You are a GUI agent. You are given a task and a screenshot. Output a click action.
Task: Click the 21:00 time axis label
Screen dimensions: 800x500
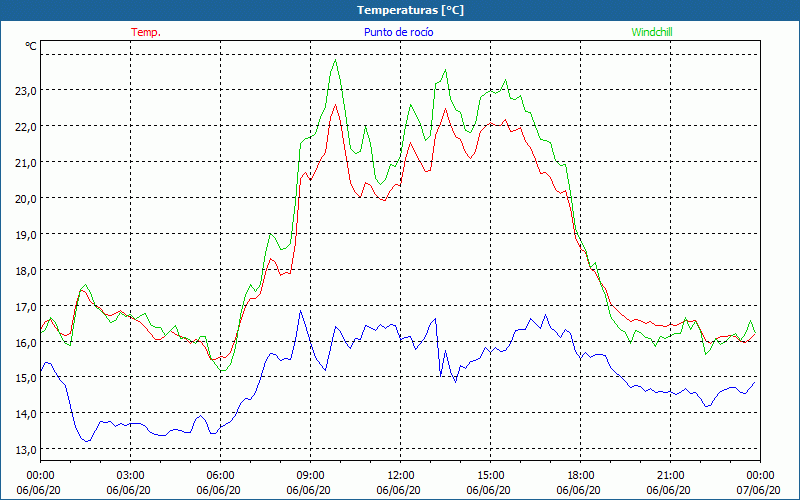(x=670, y=476)
